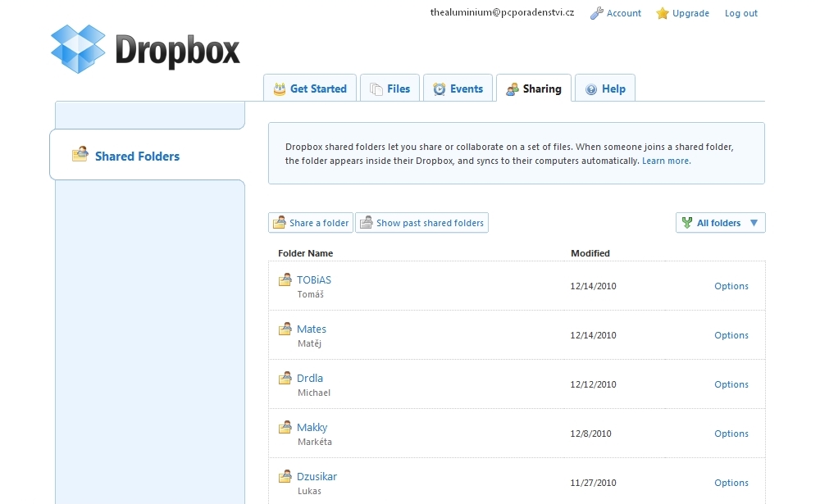The width and height of the screenshot is (820, 504).
Task: Open the Get Started tab
Action: 310,88
